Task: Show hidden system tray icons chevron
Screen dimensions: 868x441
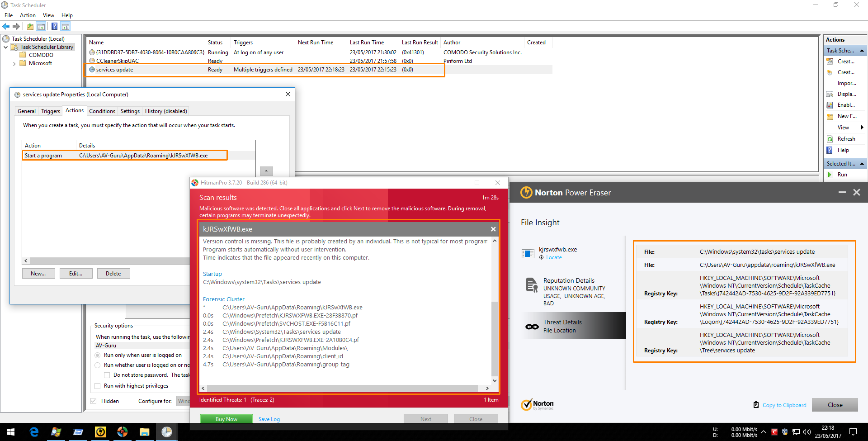Action: [x=764, y=432]
